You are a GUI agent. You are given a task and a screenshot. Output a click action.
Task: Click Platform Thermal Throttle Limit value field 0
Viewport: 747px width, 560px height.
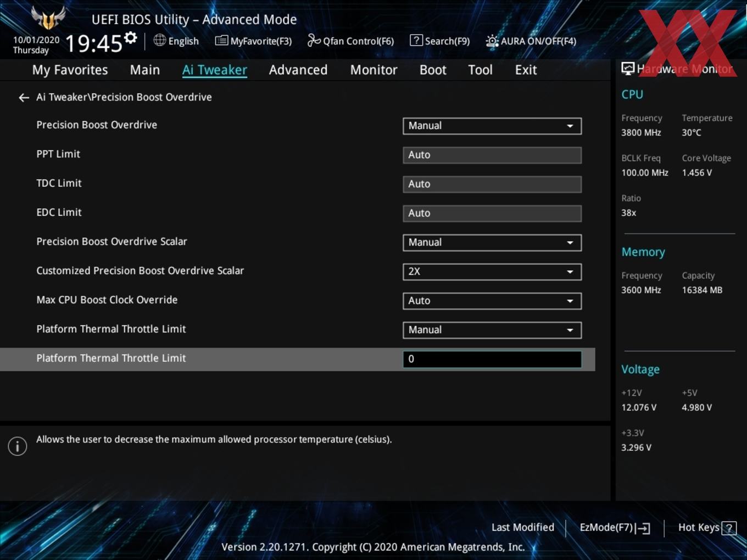[492, 359]
